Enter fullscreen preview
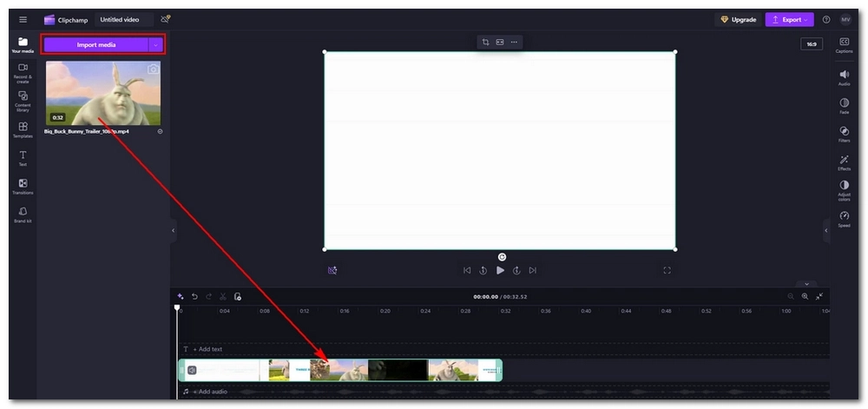The width and height of the screenshot is (868, 409). 667,270
